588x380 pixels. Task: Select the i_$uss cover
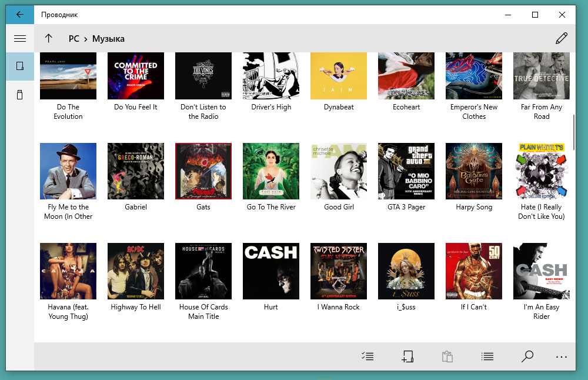tap(406, 271)
